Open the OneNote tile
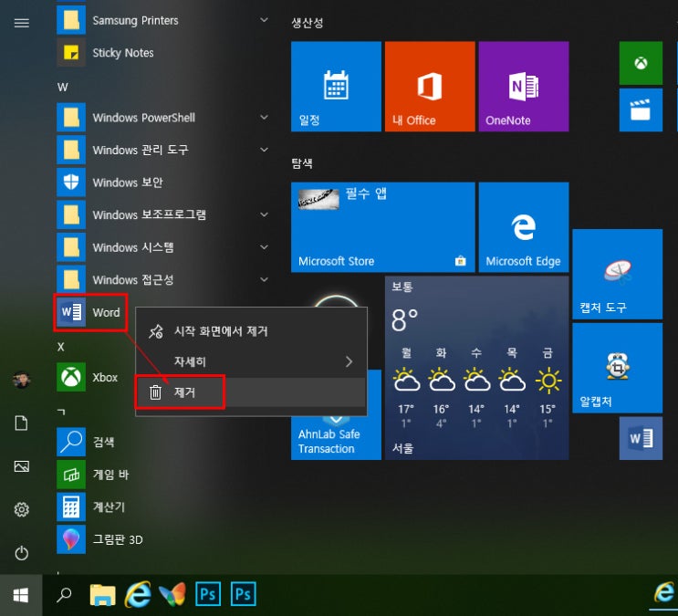The height and width of the screenshot is (616, 678). click(524, 87)
